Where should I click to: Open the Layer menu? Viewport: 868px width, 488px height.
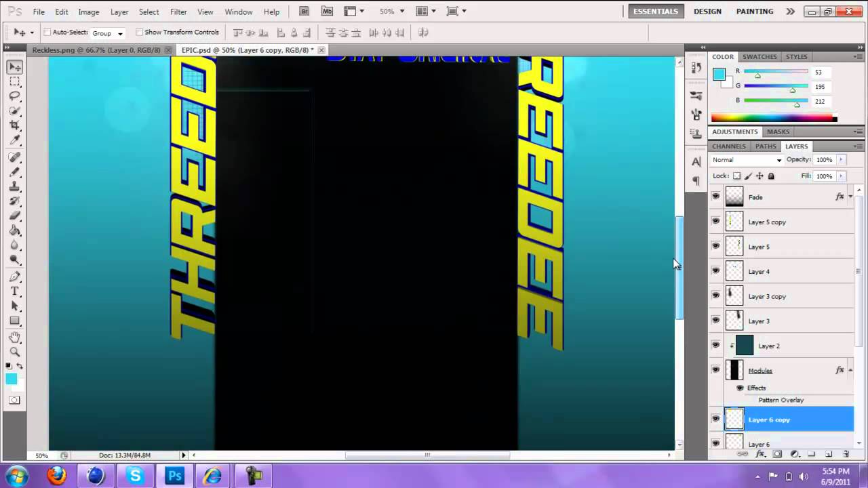(119, 12)
